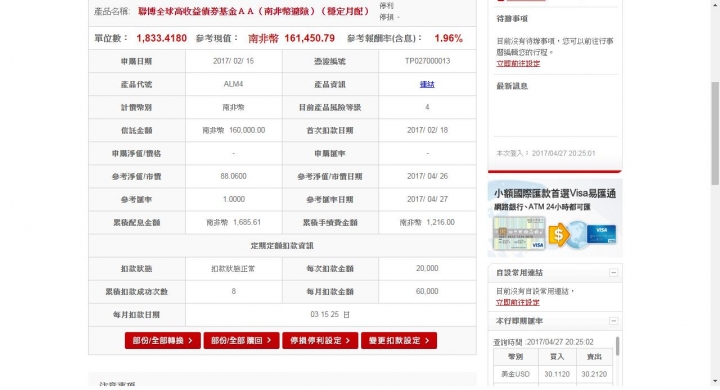Collapse the 自設常用連結 panel
Viewport: 720px width, 390px height.
(613, 272)
